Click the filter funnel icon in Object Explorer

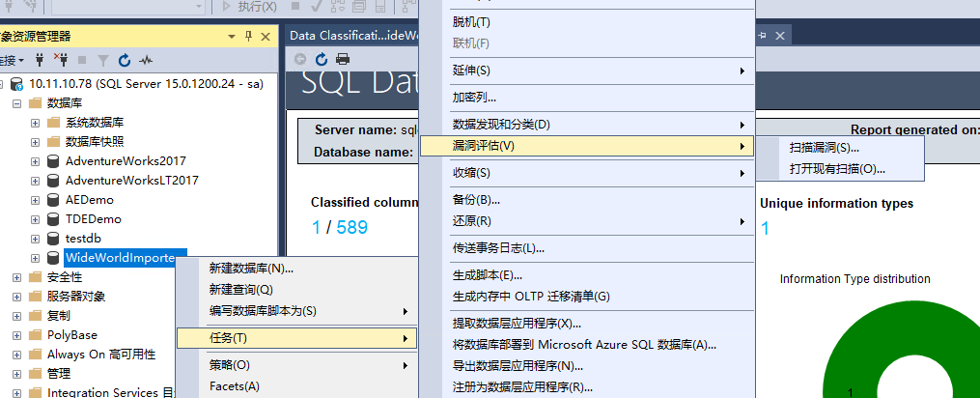click(103, 61)
